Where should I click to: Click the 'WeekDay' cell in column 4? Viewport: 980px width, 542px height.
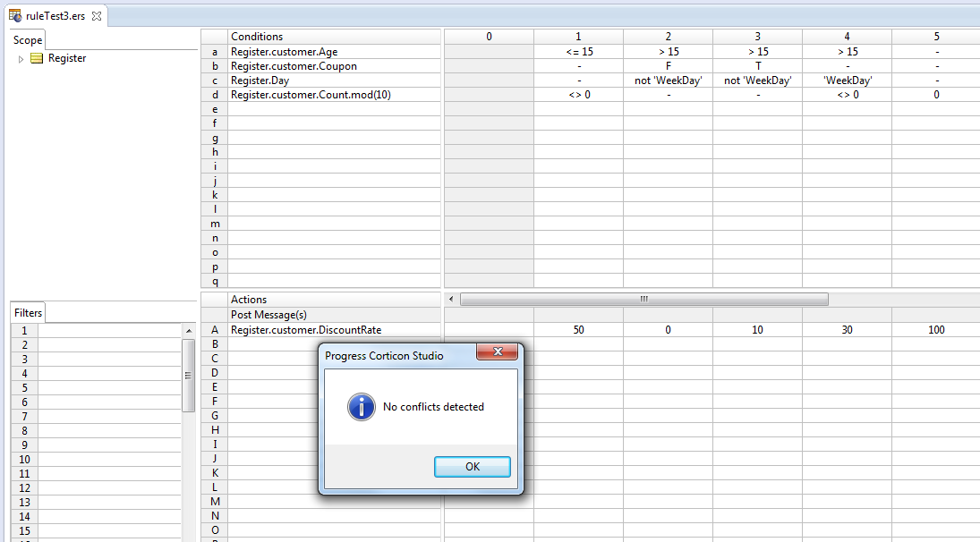pyautogui.click(x=847, y=80)
